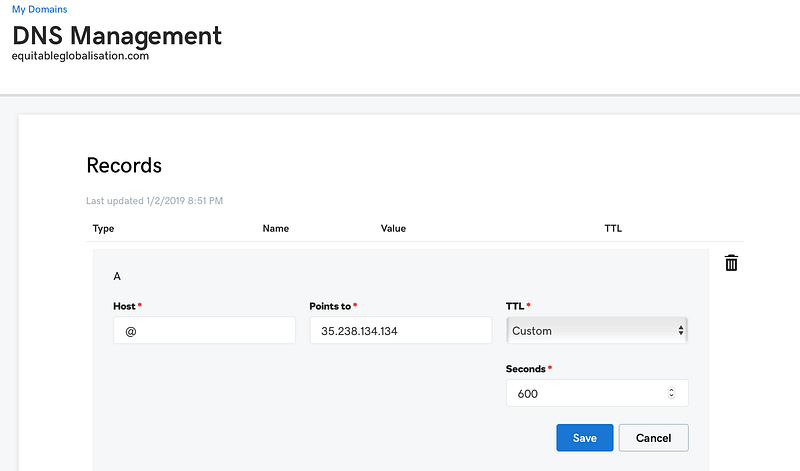Click the Host input field
This screenshot has height=471, width=800.
coord(204,331)
